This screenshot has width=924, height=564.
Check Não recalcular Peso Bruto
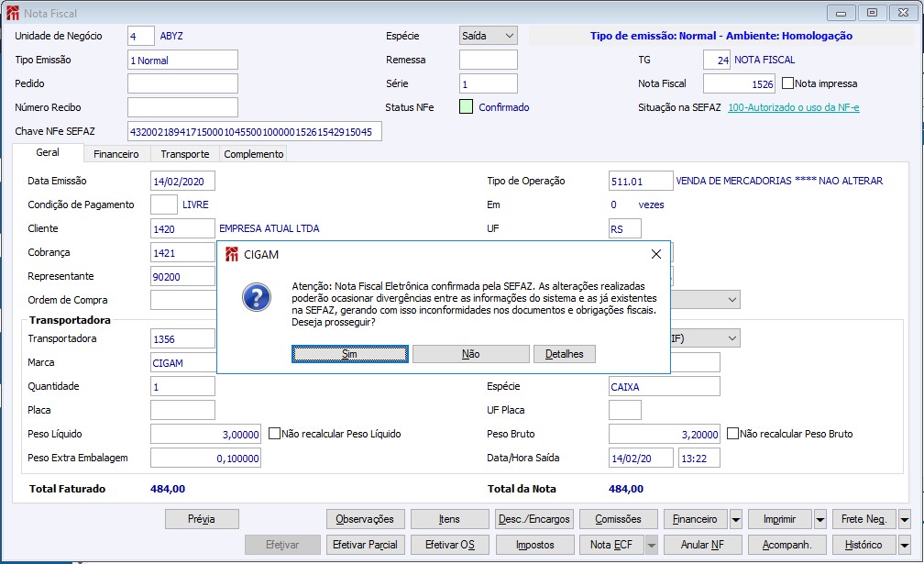tap(732, 434)
